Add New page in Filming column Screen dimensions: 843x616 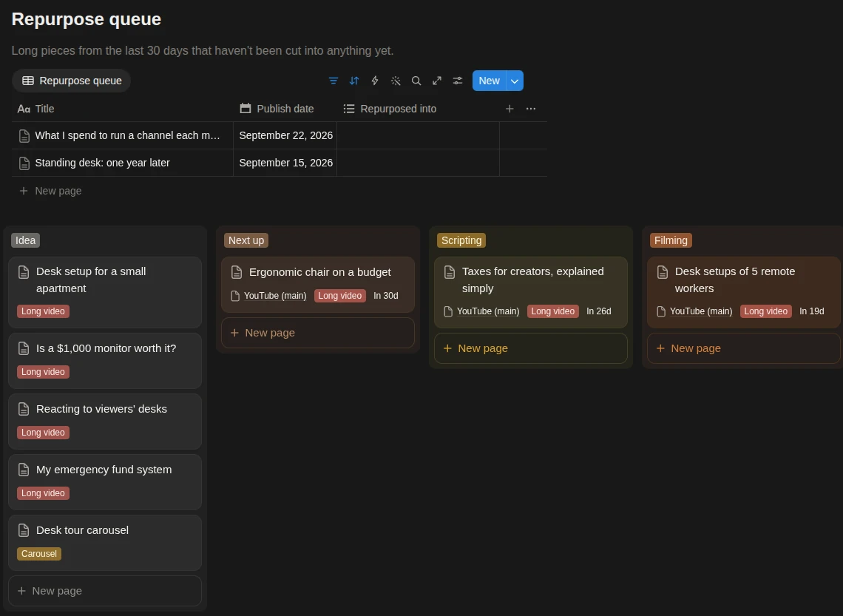click(743, 348)
